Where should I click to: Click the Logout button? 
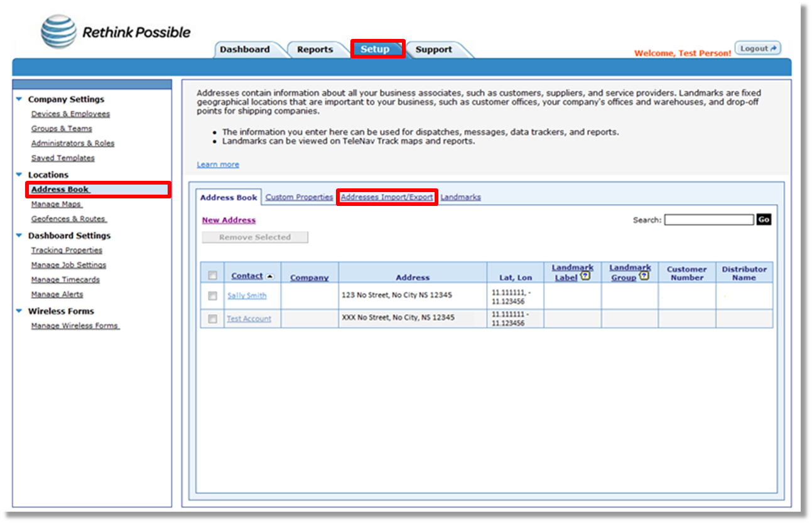[757, 48]
